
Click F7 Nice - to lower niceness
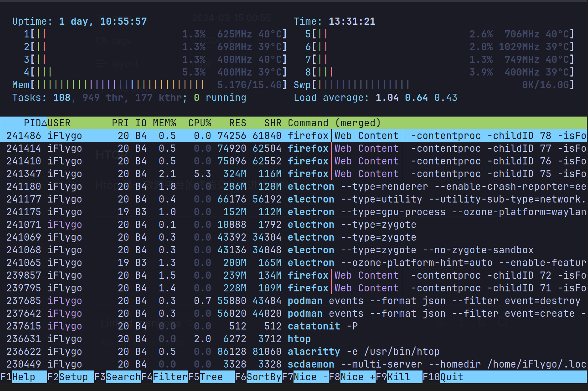click(x=305, y=377)
